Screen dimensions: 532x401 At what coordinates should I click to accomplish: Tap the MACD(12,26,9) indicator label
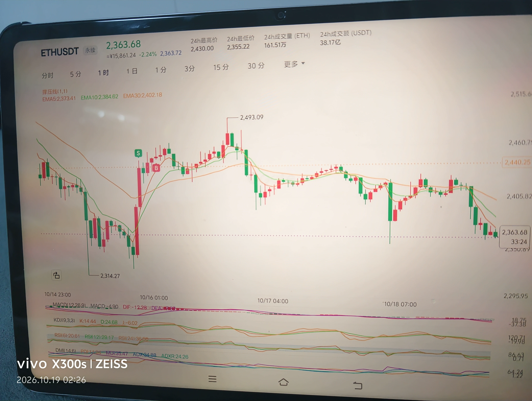(69, 305)
